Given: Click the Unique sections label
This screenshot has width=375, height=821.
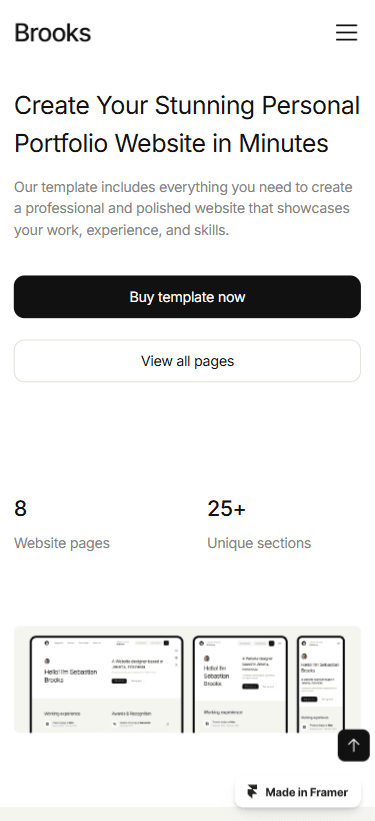Looking at the screenshot, I should [x=259, y=543].
